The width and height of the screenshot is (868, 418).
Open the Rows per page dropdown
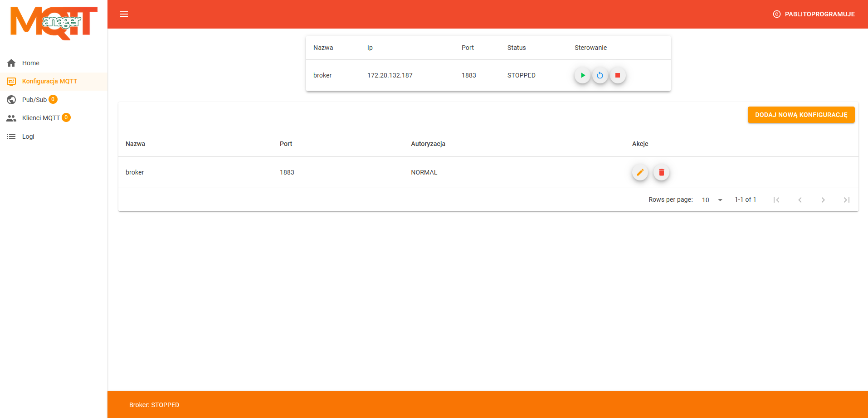coord(712,200)
